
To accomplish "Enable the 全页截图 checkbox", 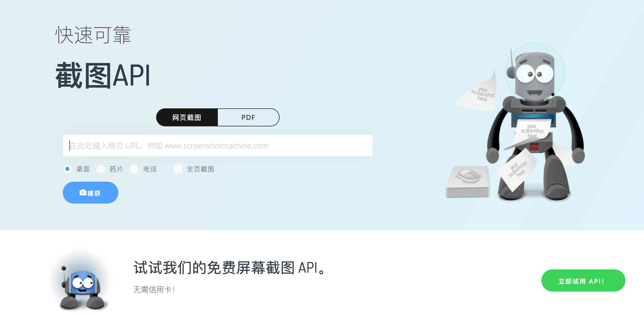I will [x=178, y=169].
